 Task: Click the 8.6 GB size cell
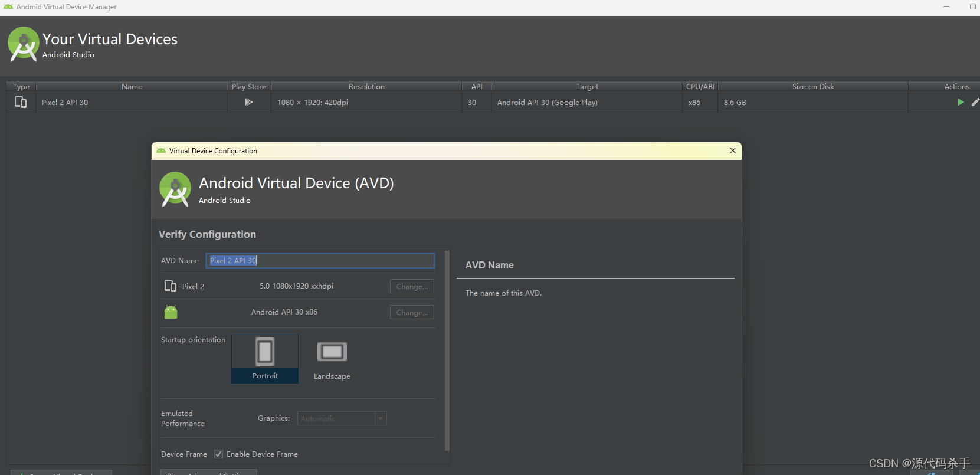click(813, 102)
